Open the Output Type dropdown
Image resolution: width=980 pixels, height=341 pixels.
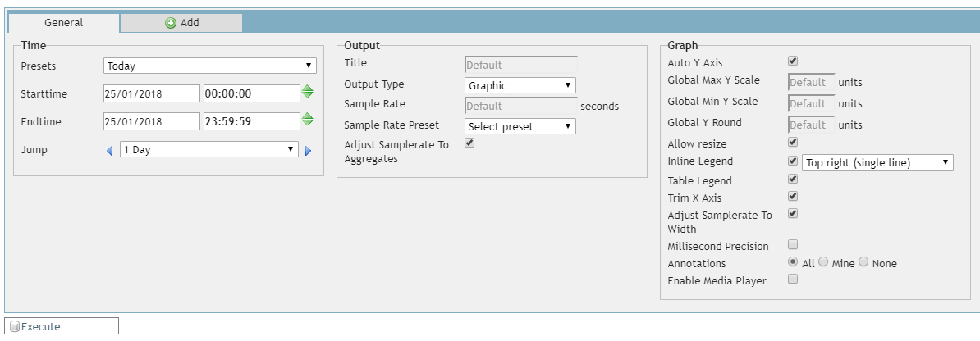tap(520, 85)
